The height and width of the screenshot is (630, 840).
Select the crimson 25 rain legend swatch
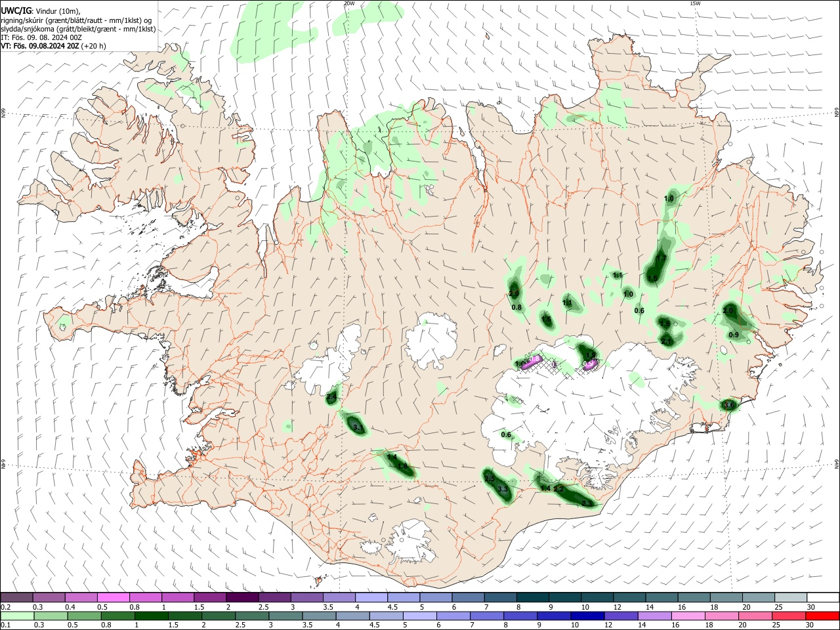pyautogui.click(x=789, y=616)
